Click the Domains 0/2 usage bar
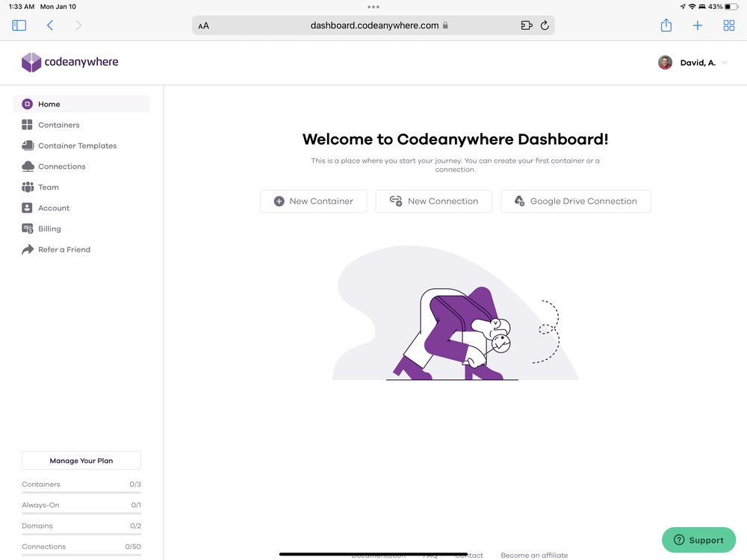 click(81, 535)
